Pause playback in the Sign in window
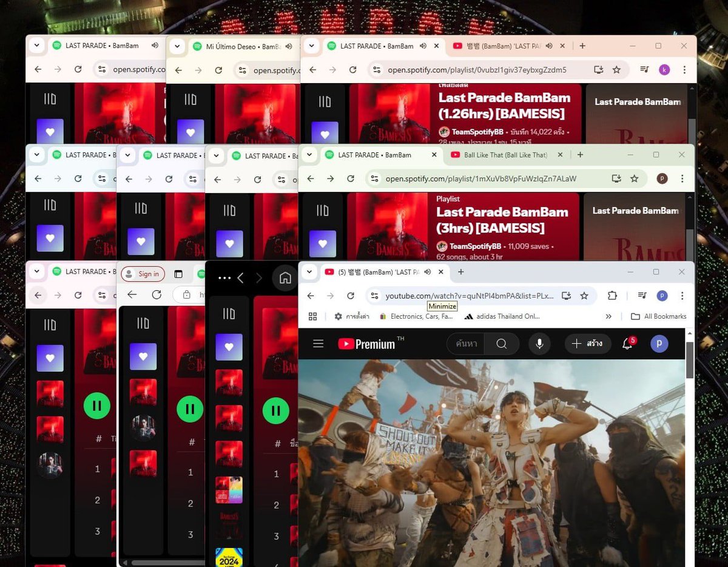Viewport: 728px width, 567px height. pyautogui.click(x=190, y=409)
